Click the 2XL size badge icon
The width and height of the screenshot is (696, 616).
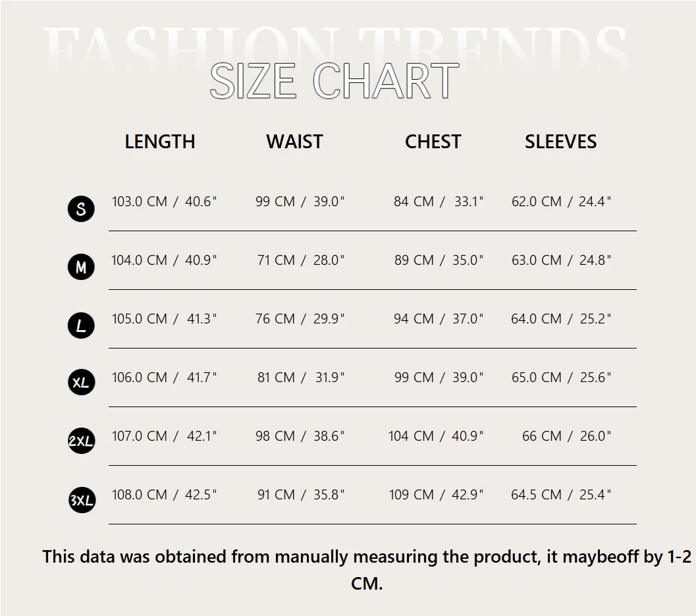81,441
